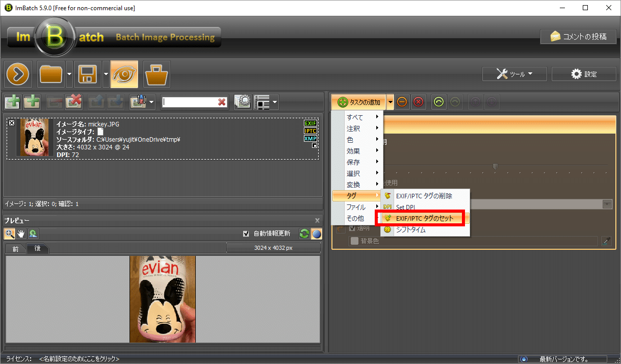Screen dimensions: 621x364
Task: Toggle the 透明 checkbox
Action: [352, 228]
